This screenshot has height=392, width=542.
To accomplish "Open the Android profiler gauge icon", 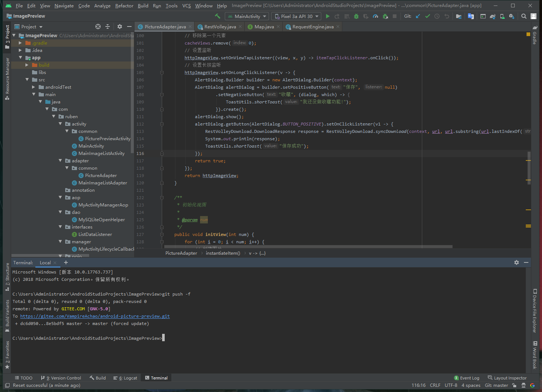I will (375, 16).
